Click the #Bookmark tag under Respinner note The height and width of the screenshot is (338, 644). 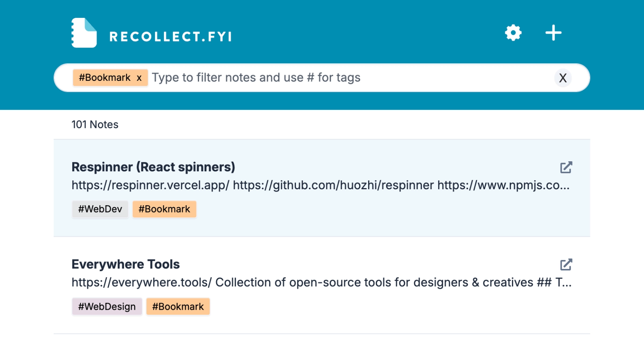(164, 209)
